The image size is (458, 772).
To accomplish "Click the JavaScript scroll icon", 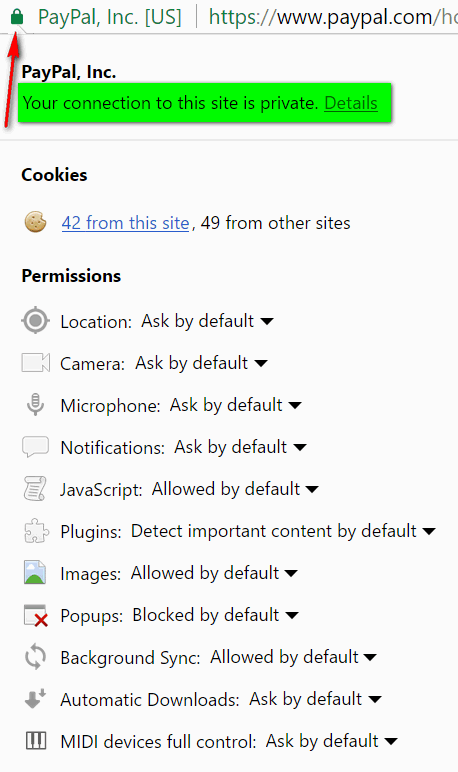I will coord(35,489).
